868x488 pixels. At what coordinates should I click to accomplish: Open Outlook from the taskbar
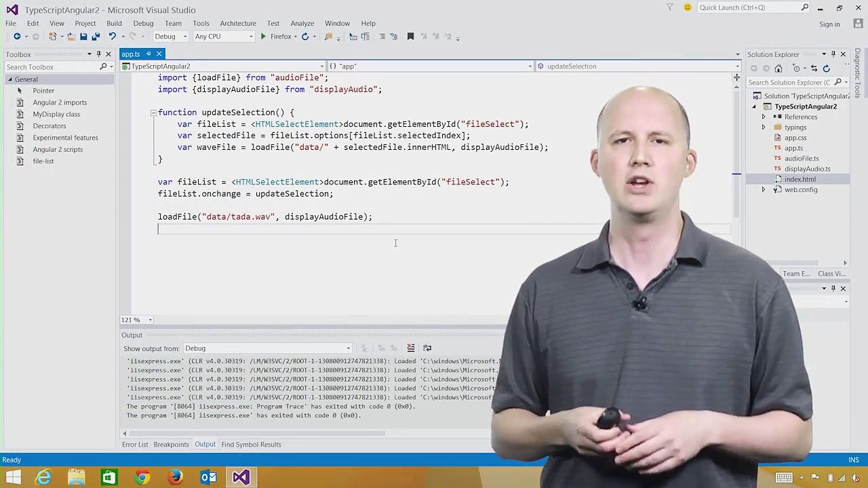tap(208, 478)
